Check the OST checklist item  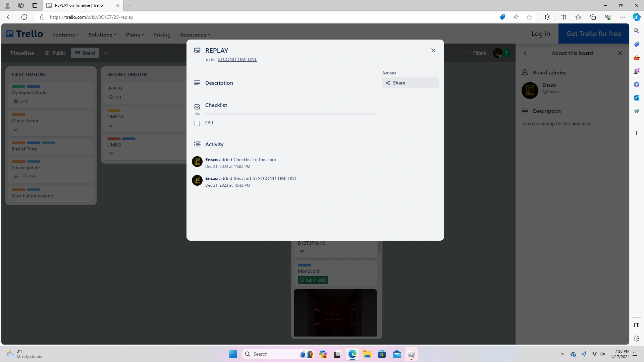coord(197,123)
